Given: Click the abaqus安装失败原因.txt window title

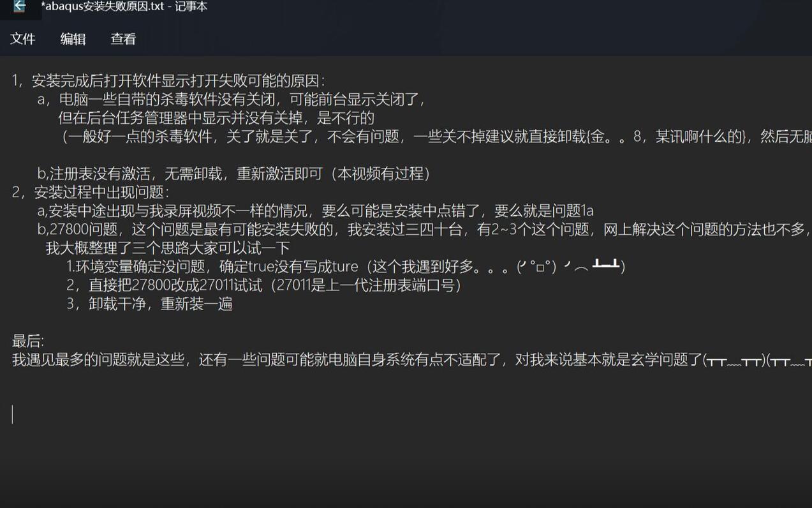Looking at the screenshot, I should point(124,6).
